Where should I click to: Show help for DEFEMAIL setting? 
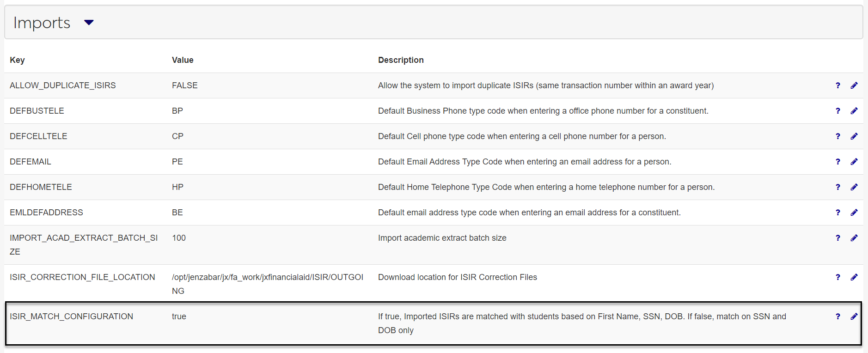point(837,162)
